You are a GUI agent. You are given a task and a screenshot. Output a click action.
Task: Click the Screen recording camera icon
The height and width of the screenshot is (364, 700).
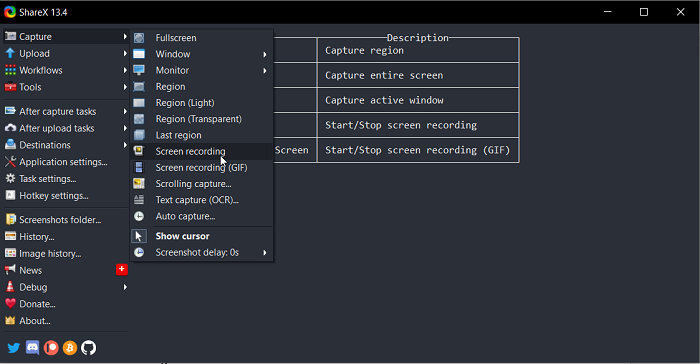[x=139, y=151]
